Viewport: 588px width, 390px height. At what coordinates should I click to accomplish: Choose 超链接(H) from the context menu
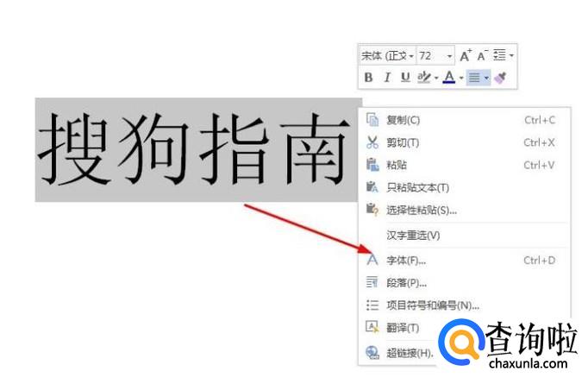point(410,353)
